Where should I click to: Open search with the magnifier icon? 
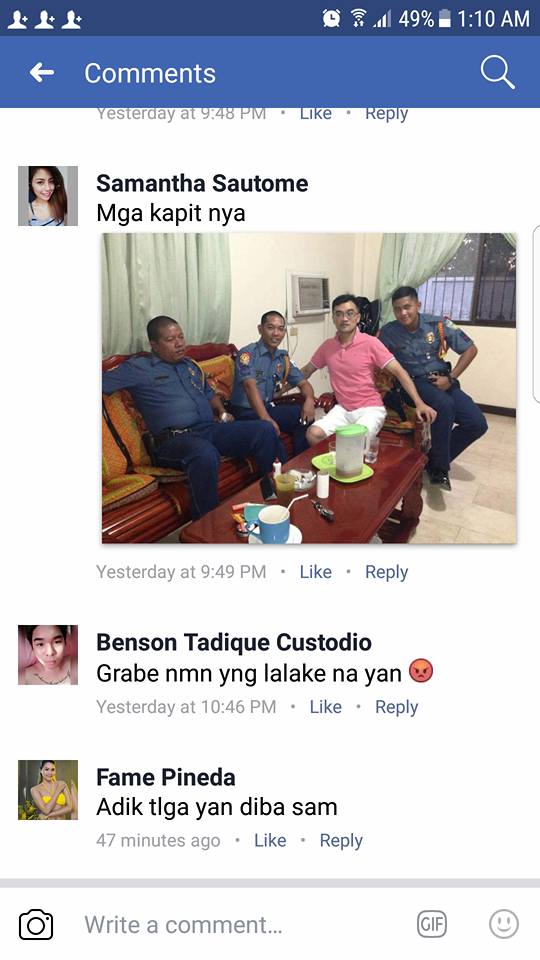pyautogui.click(x=497, y=73)
